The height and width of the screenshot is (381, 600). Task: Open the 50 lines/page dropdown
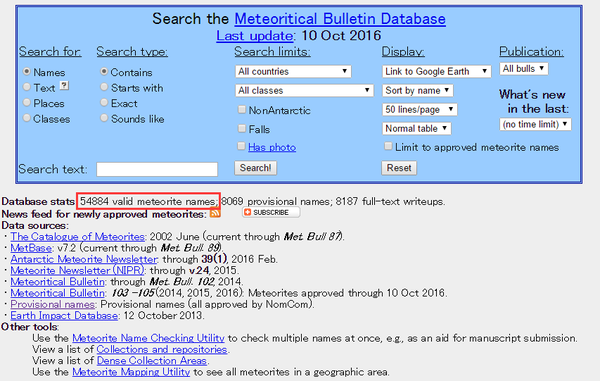pos(419,110)
